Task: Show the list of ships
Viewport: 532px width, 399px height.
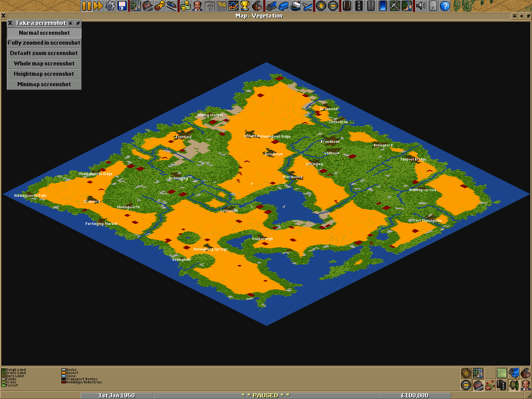Action: pos(295,6)
